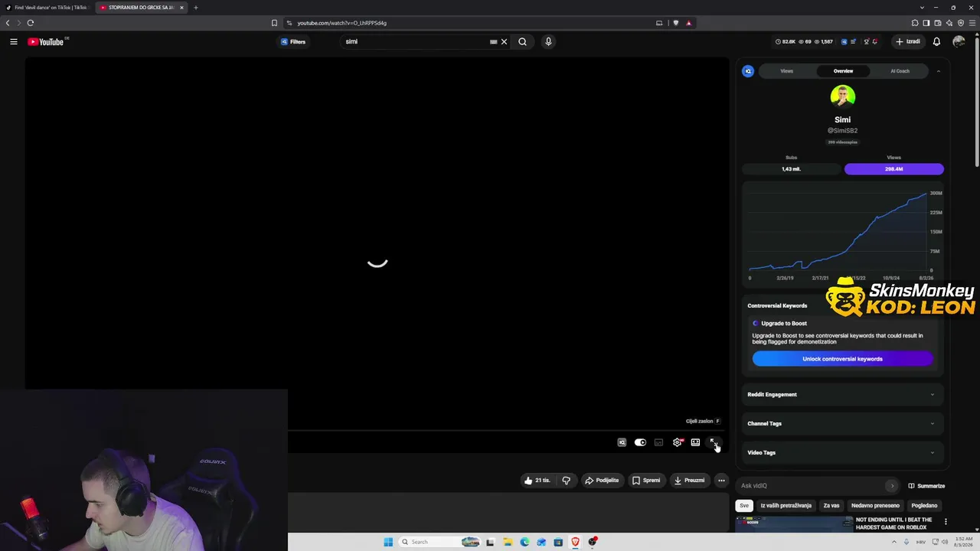This screenshot has width=980, height=551.
Task: Select the 'Iz vaših pretraživanja' chip
Action: [786, 506]
